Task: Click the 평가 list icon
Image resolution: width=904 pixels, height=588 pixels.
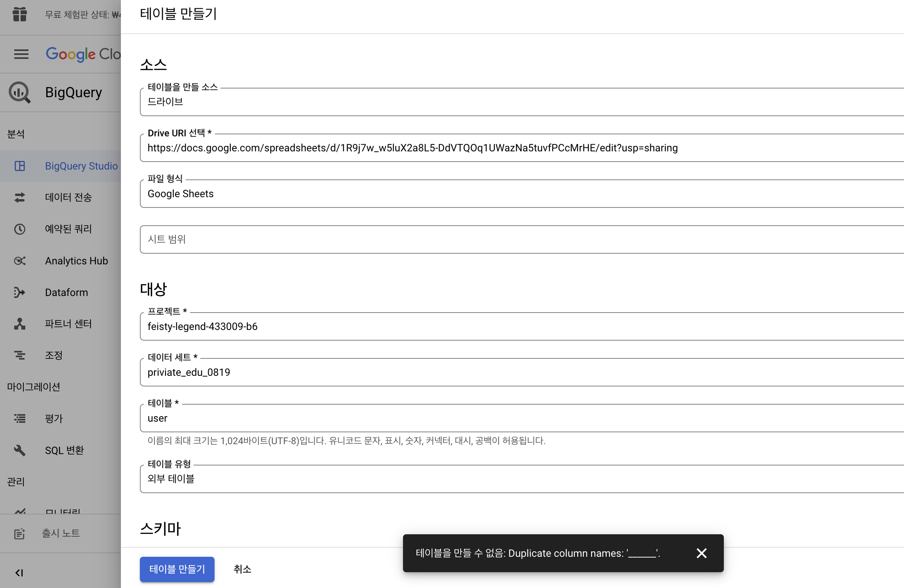Action: pyautogui.click(x=20, y=418)
